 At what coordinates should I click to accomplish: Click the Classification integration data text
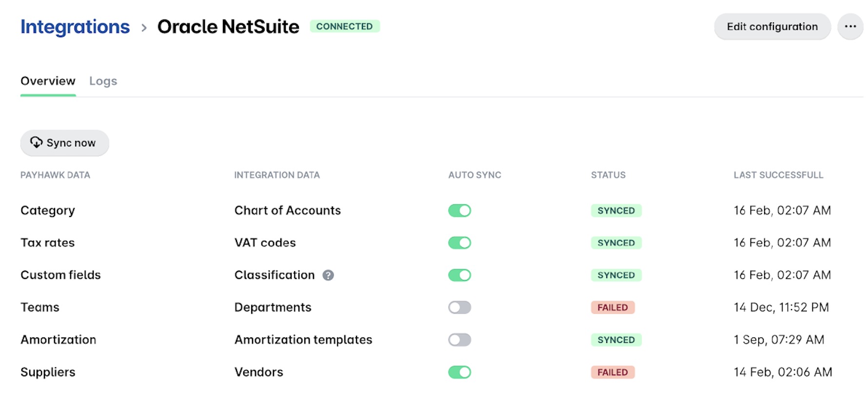275,275
